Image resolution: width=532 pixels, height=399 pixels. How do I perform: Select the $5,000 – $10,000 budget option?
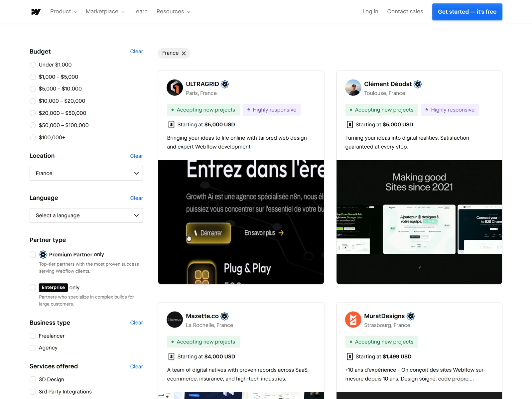(33, 89)
